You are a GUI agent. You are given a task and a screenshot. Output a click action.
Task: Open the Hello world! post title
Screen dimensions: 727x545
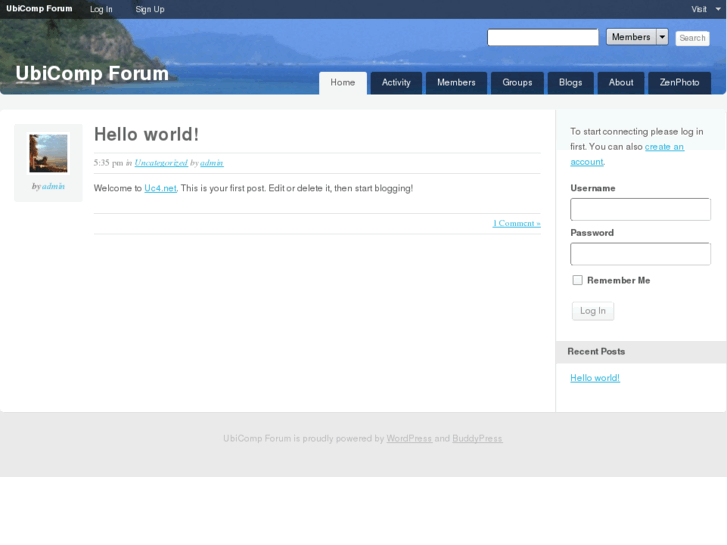coord(146,135)
